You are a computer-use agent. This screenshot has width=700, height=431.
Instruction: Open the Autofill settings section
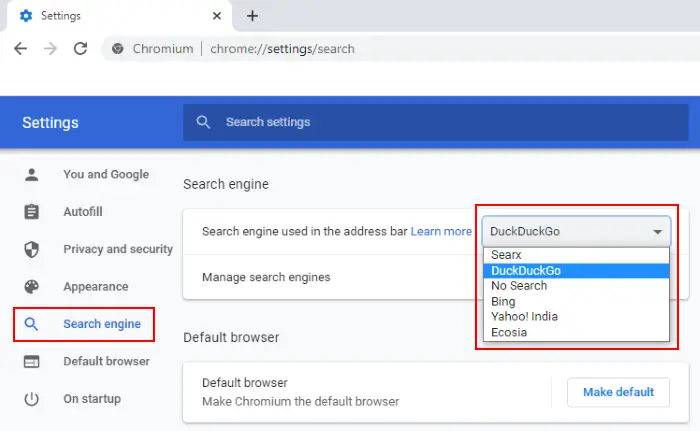[83, 212]
